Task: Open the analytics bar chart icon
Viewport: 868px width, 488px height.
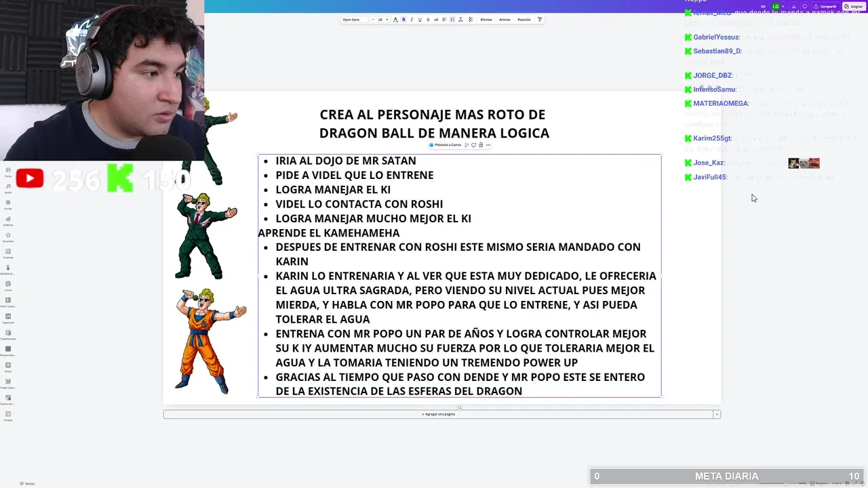Action: coord(794,7)
